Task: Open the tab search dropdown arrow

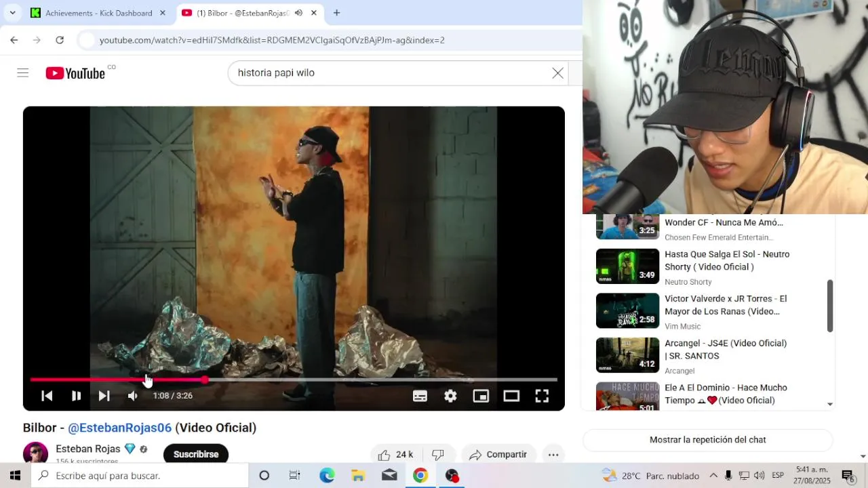Action: [12, 13]
